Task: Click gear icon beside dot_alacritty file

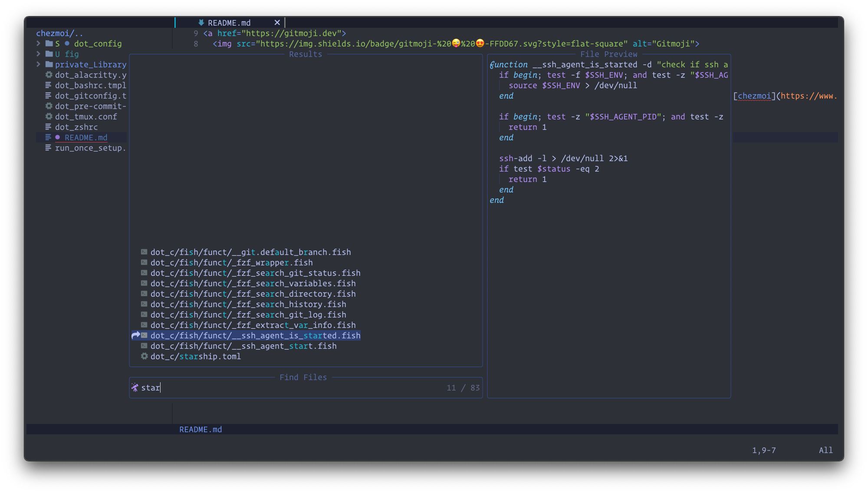Action: [49, 75]
